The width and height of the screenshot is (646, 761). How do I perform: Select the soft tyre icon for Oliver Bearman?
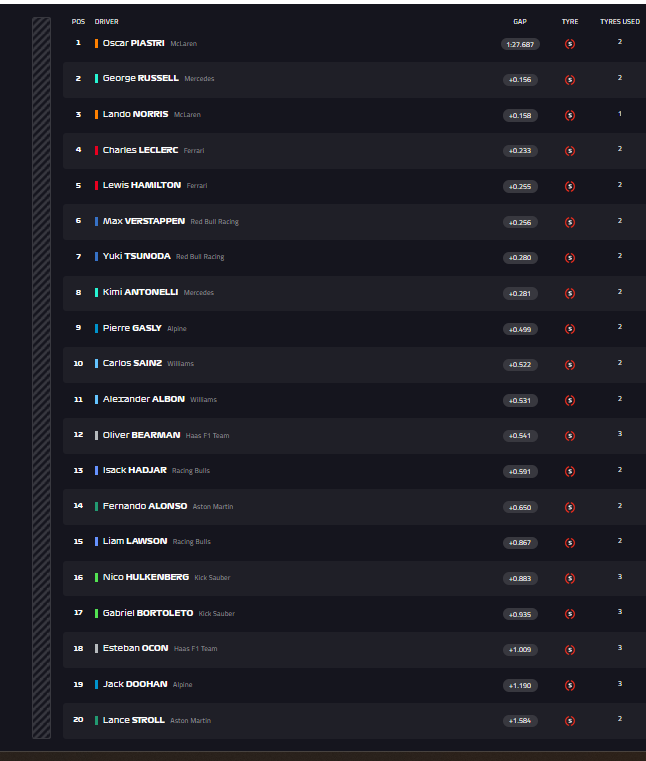pos(570,436)
